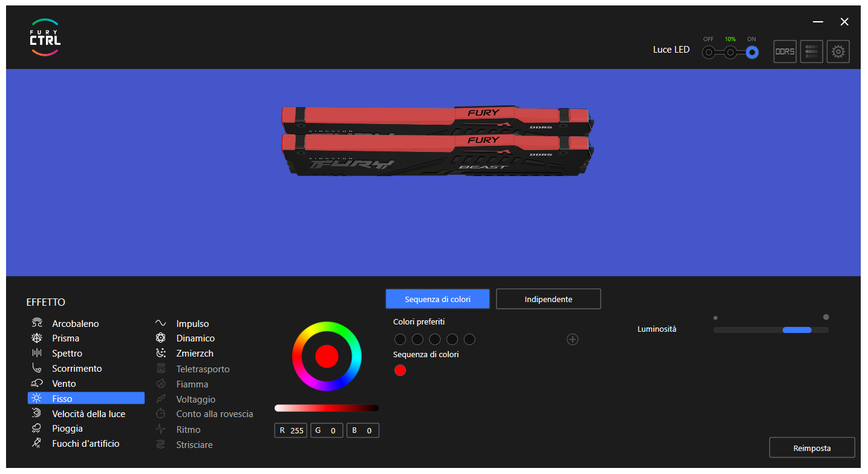
Task: Turn Luce LED to OFF
Action: pos(708,53)
